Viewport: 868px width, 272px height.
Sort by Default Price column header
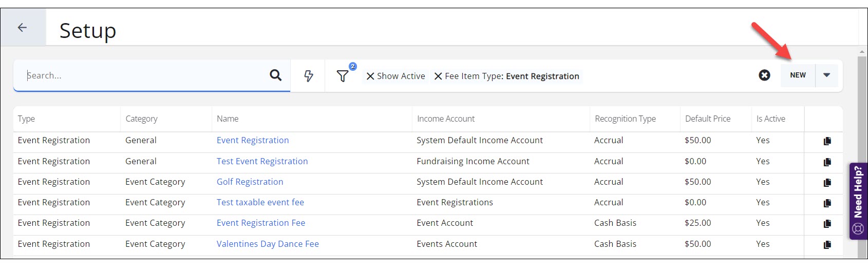[707, 119]
